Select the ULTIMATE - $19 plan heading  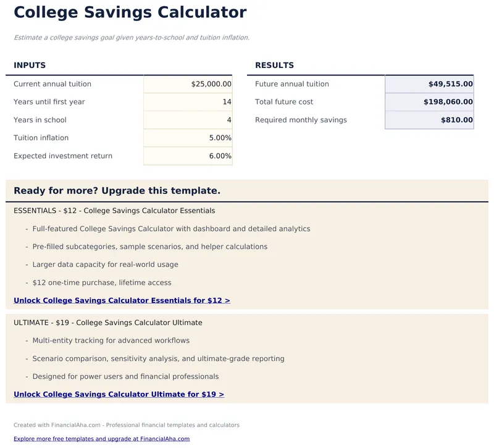tap(107, 323)
